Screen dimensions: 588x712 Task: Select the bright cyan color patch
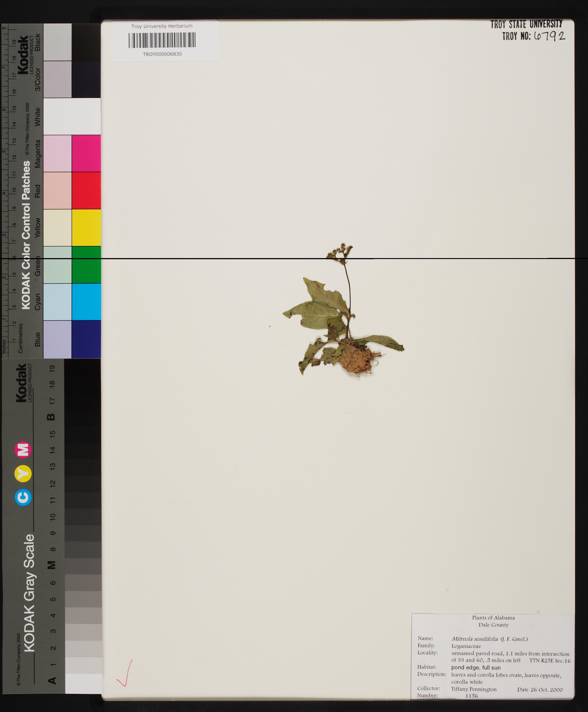[86, 302]
